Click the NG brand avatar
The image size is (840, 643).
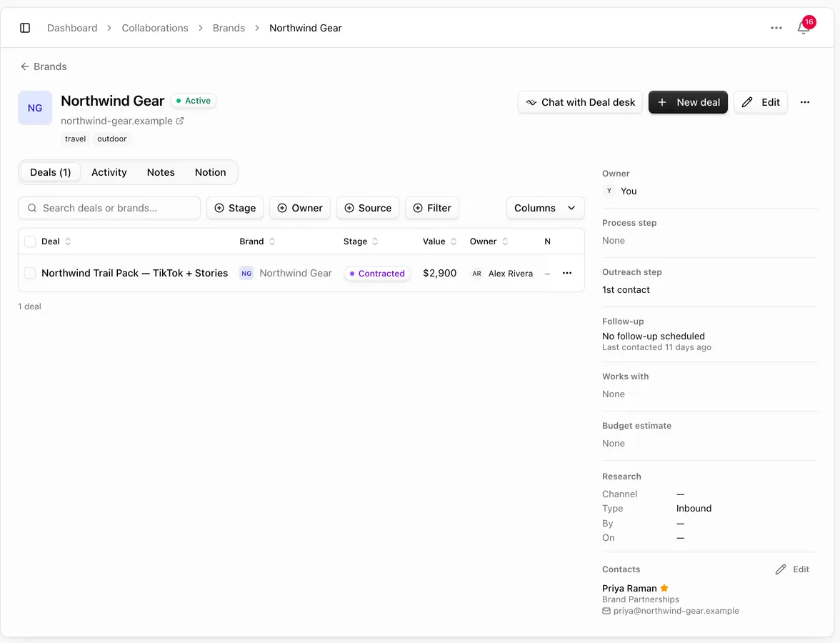tap(35, 108)
